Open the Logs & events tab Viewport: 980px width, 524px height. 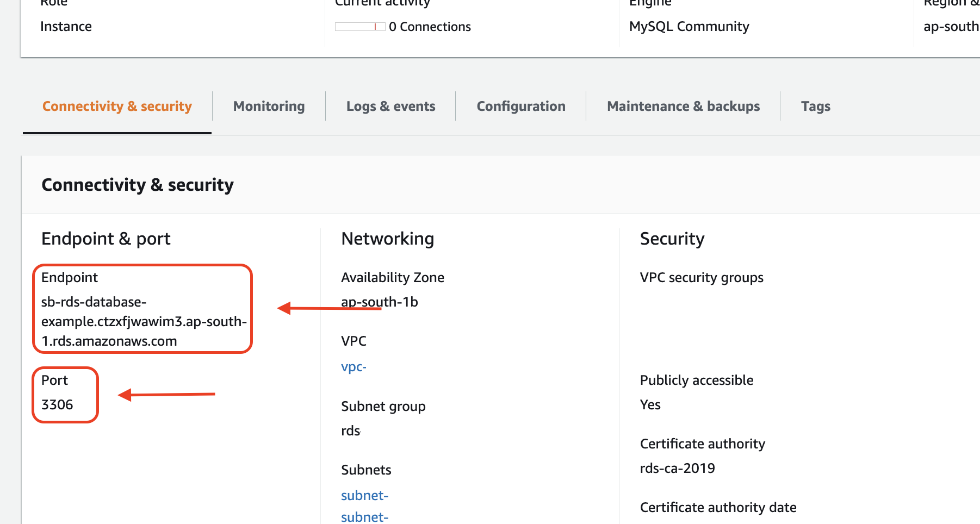(x=390, y=107)
